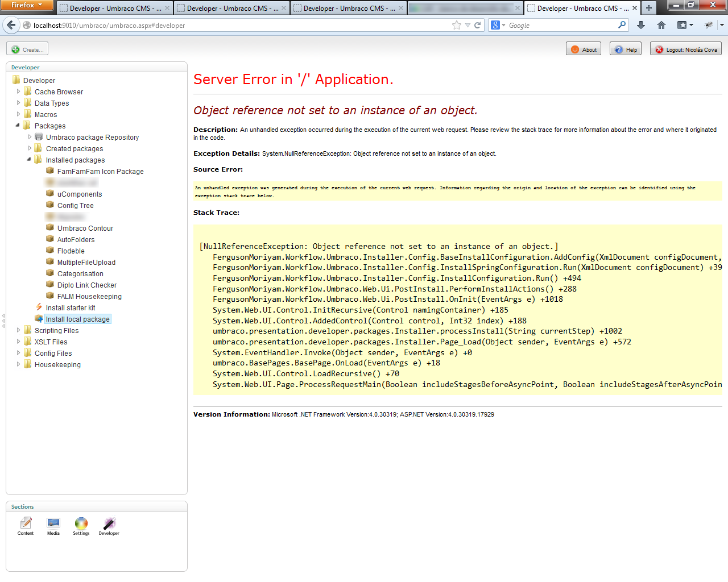Expand the Data Types node
The height and width of the screenshot is (582, 728).
click(x=18, y=103)
